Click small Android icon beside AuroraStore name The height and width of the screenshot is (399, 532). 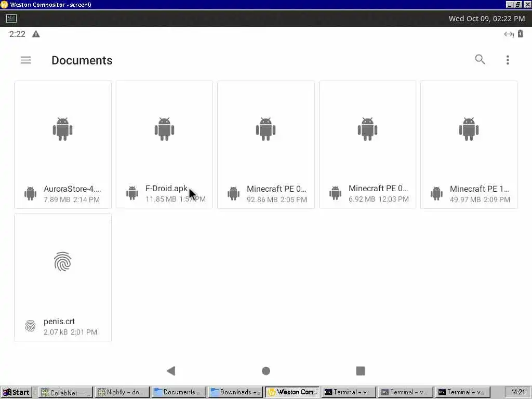coord(30,193)
